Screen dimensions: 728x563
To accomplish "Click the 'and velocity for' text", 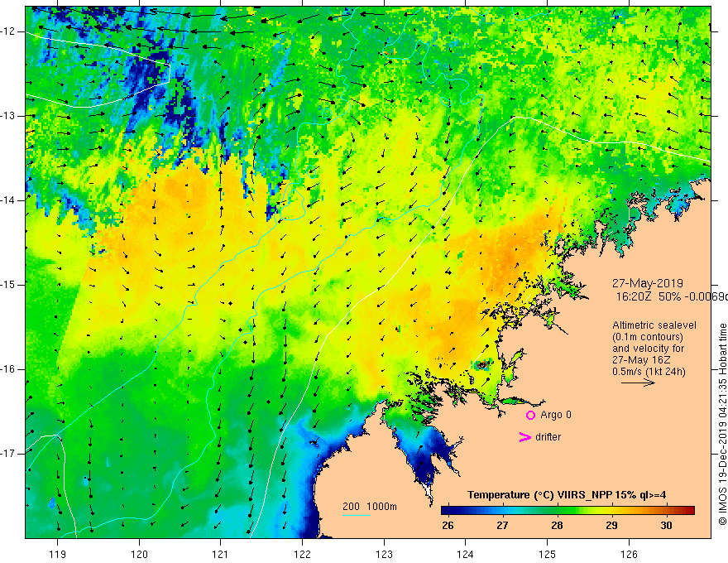I will click(648, 349).
